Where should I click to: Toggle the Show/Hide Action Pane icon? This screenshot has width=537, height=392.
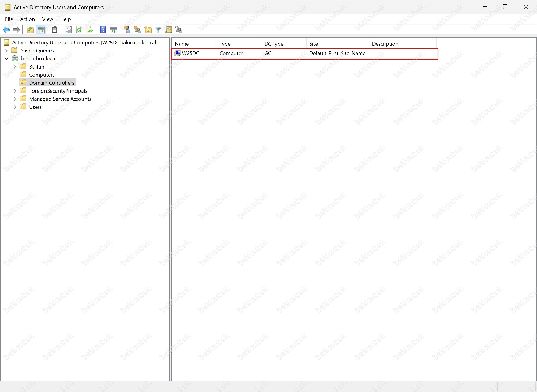(x=113, y=30)
